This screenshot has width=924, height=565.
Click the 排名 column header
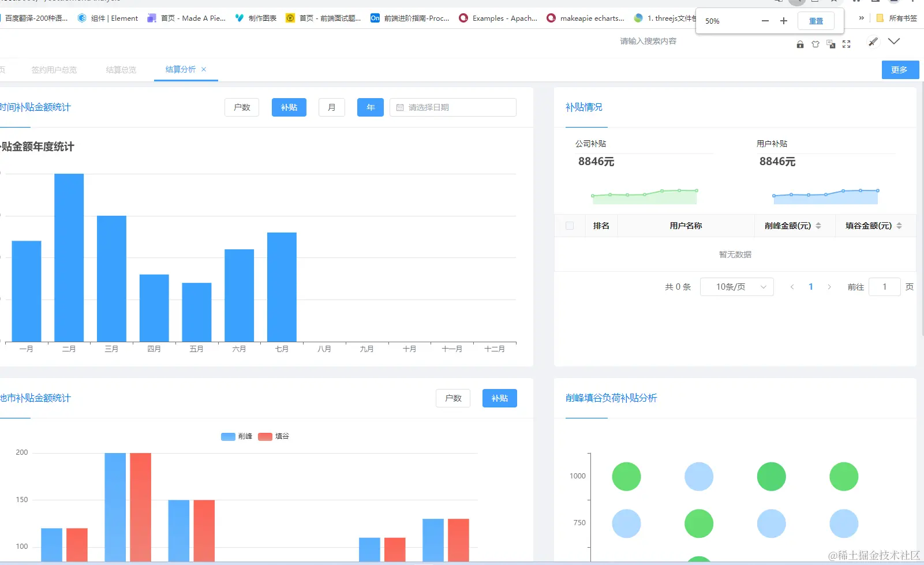click(601, 226)
